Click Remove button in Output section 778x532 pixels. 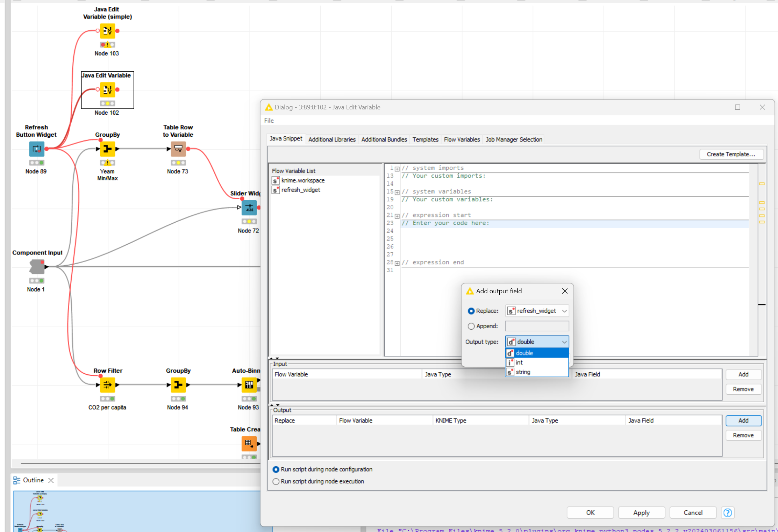743,435
